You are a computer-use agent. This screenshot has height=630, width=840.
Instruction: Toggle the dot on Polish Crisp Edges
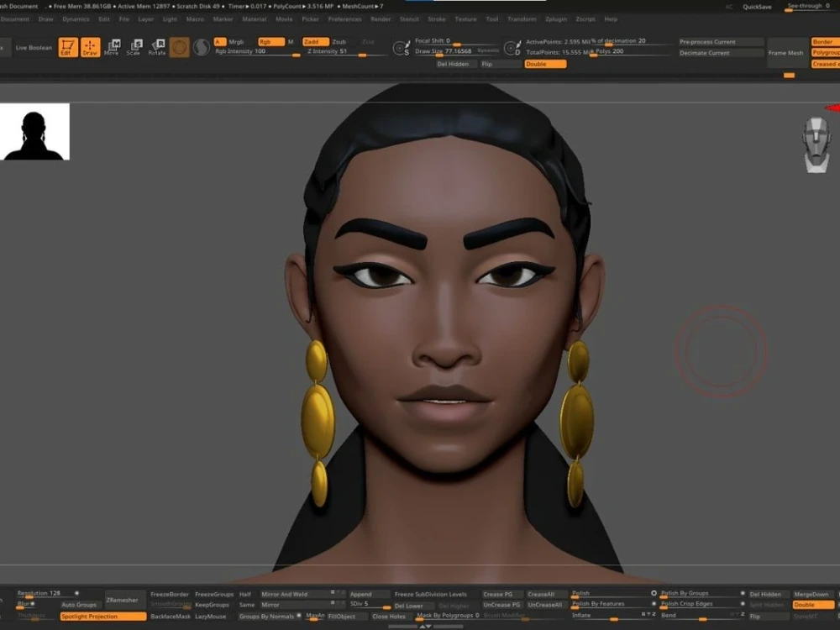click(743, 604)
